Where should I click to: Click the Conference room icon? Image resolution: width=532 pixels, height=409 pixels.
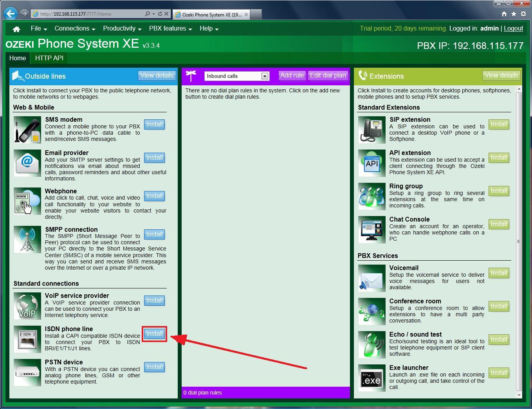[x=372, y=311]
